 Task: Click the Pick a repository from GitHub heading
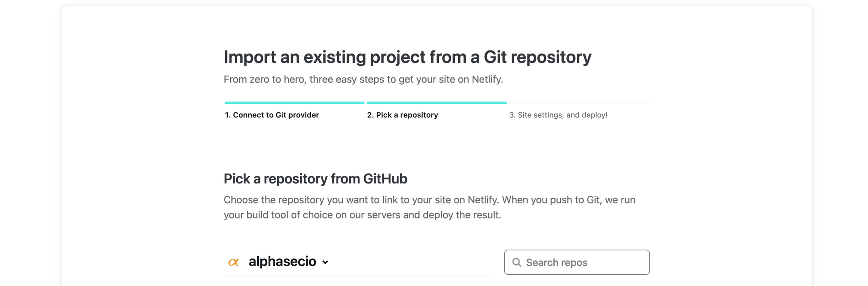pyautogui.click(x=316, y=178)
